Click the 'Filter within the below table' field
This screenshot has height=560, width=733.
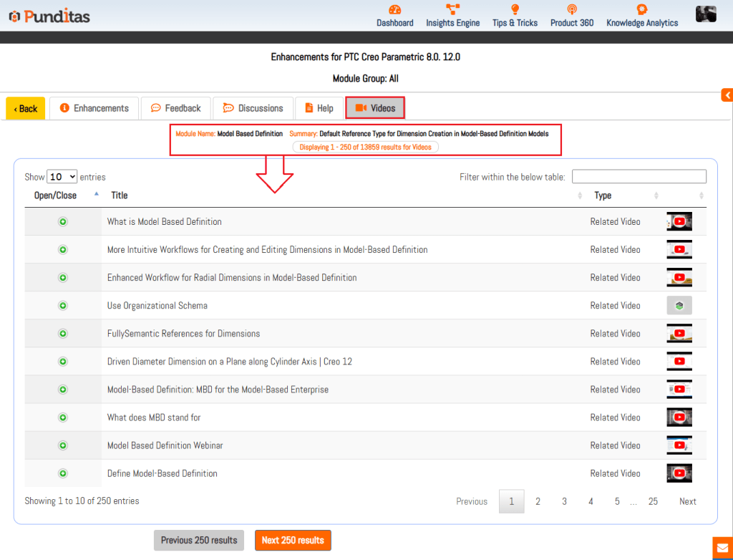639,177
